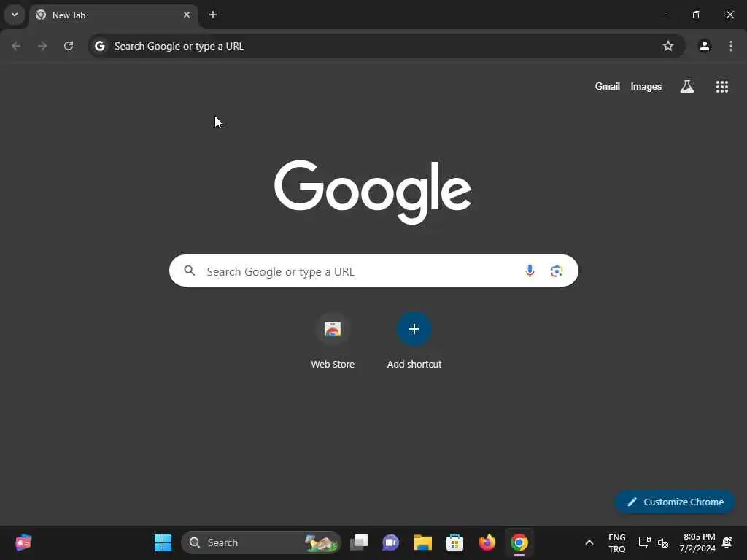Open Task View on the taskbar
Viewport: 747px width, 560px height.
point(359,542)
